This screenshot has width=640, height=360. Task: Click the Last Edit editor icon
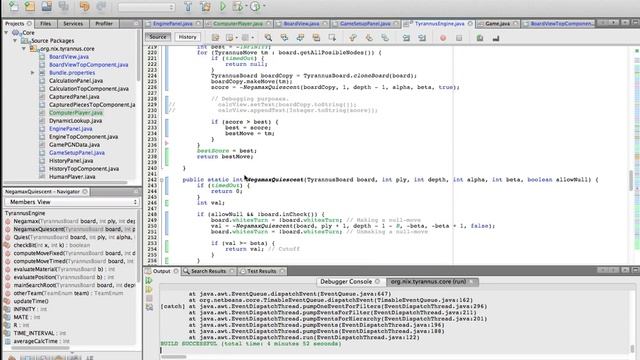coord(215,38)
